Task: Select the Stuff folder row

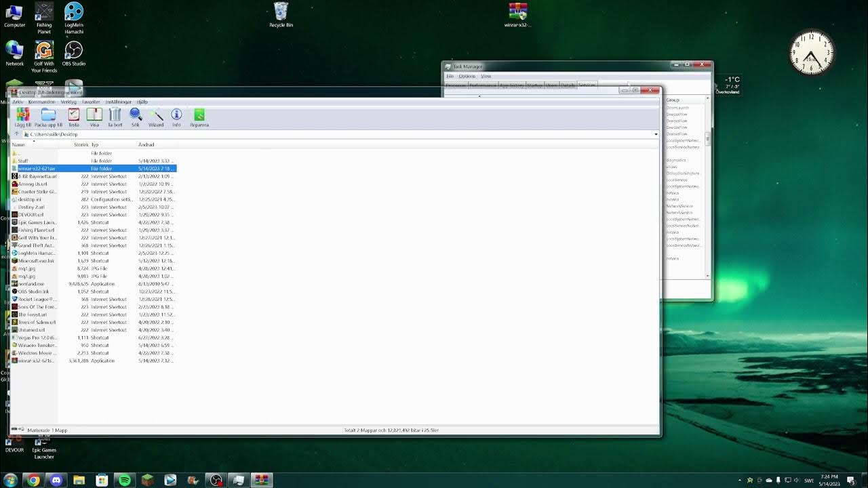Action: point(94,161)
